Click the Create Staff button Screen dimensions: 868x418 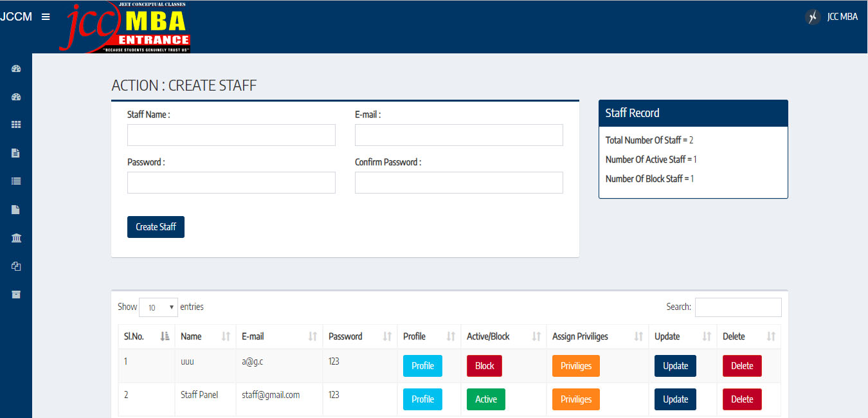tap(156, 227)
